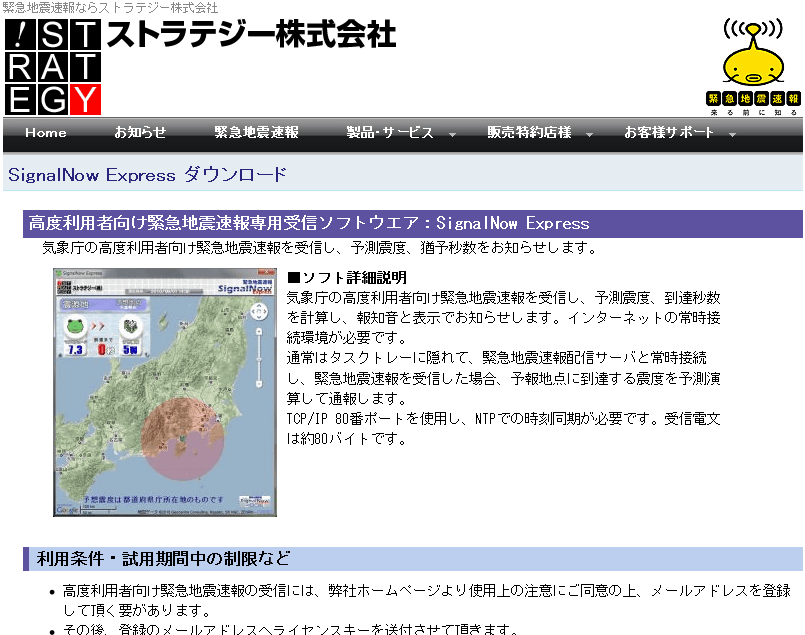
Task: Click the bullet text about メールアドレスを登録
Action: [427, 600]
